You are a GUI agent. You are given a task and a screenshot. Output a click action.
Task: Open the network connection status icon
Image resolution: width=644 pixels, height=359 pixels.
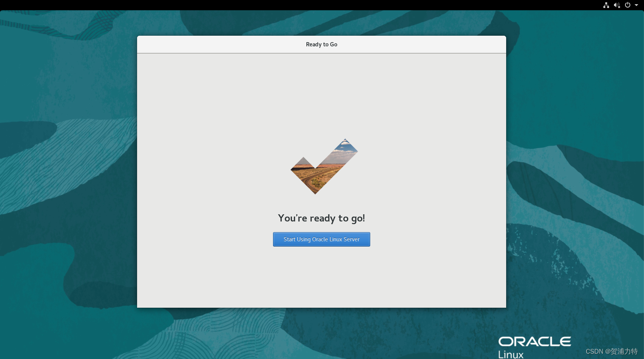coord(606,5)
